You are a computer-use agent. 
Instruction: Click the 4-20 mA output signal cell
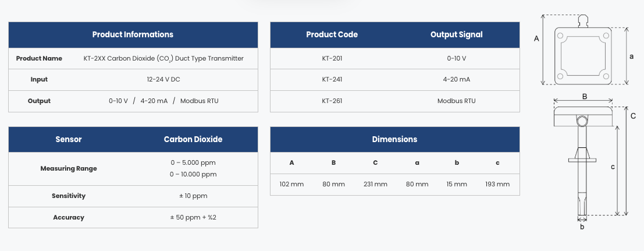[x=456, y=80]
